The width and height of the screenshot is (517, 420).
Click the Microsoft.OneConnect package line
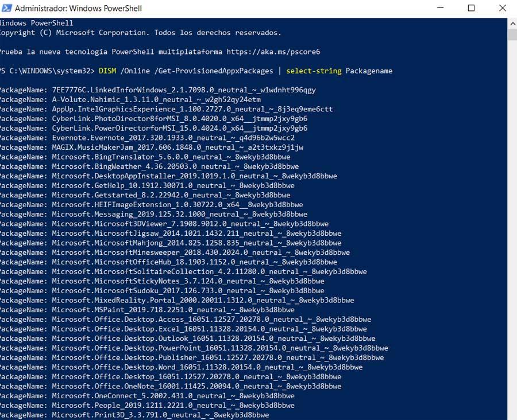[x=148, y=396]
